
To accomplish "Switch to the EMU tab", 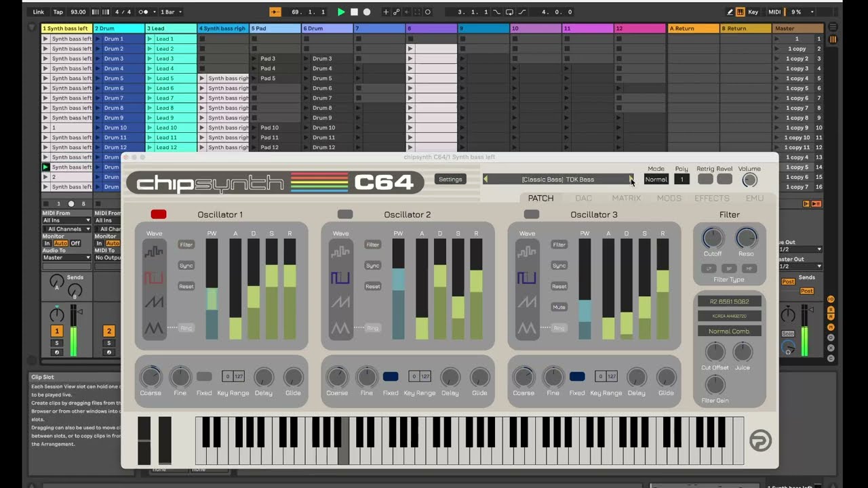I will [x=755, y=198].
